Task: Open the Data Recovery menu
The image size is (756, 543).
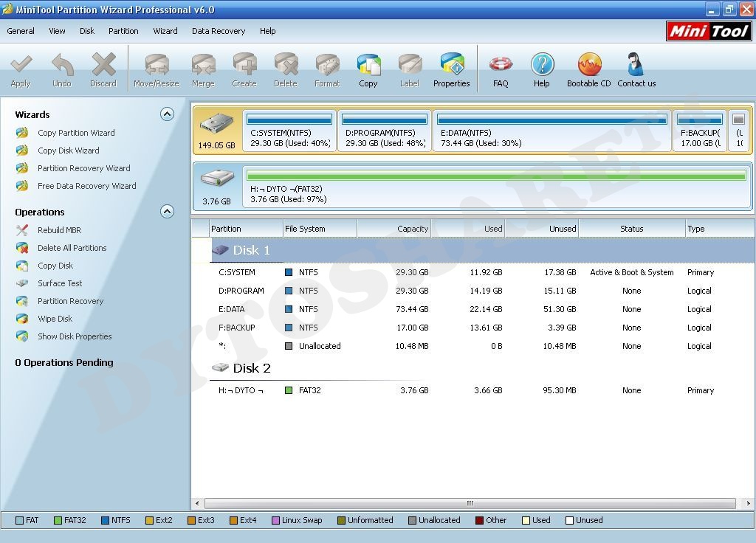Action: pos(219,31)
